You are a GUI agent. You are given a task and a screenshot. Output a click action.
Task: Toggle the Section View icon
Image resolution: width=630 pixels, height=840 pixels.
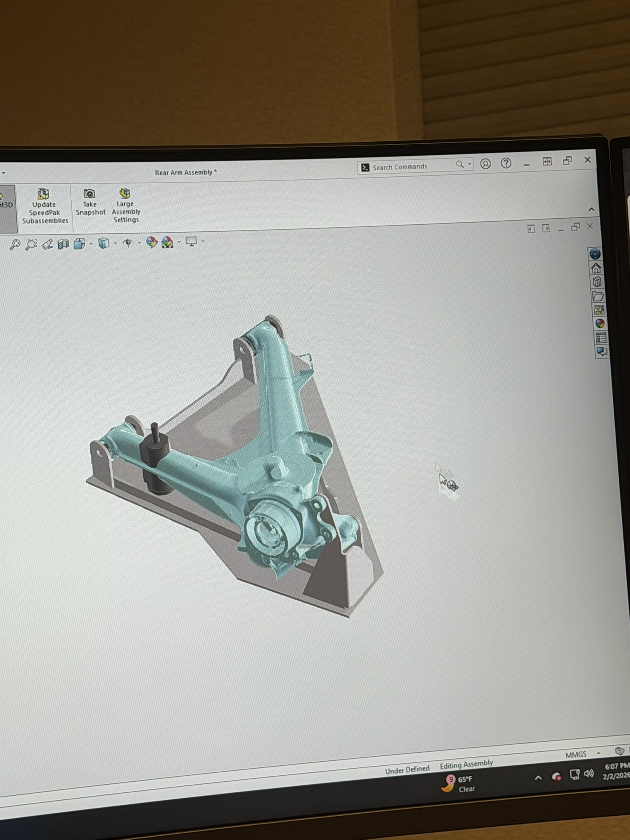tap(63, 244)
